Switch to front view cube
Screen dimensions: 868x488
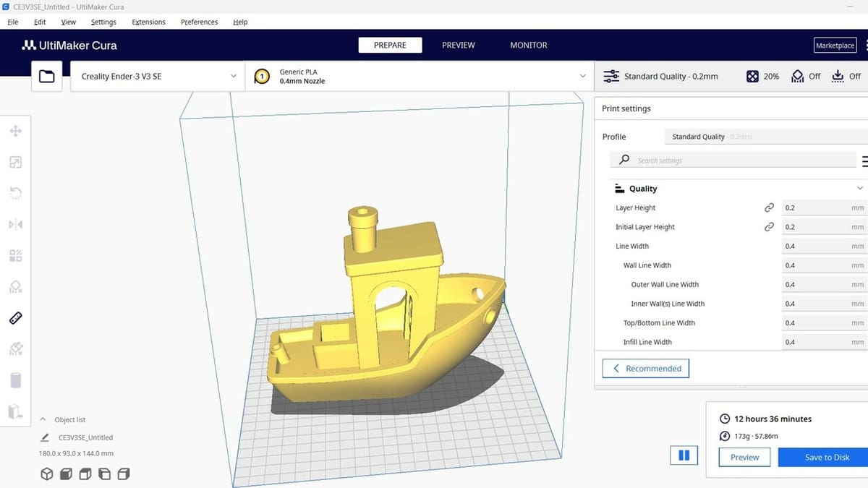pos(66,474)
